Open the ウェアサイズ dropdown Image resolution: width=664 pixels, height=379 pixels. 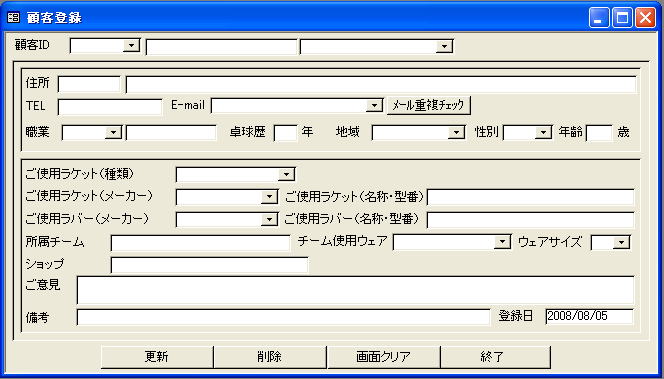tap(622, 242)
